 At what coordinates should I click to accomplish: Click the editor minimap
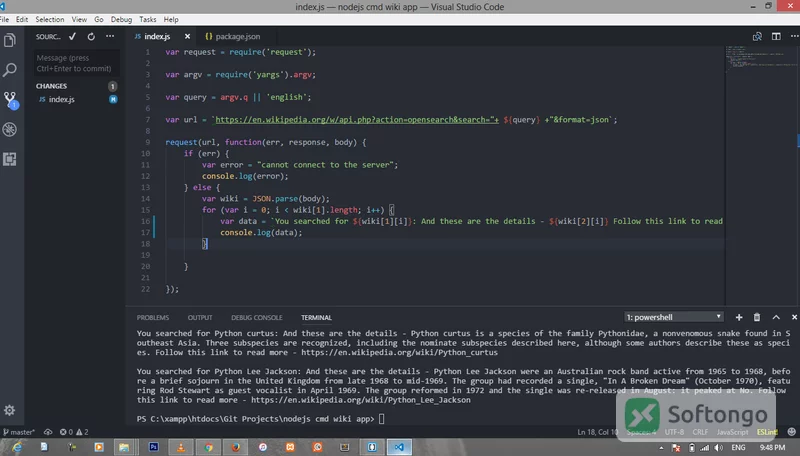pos(761,61)
